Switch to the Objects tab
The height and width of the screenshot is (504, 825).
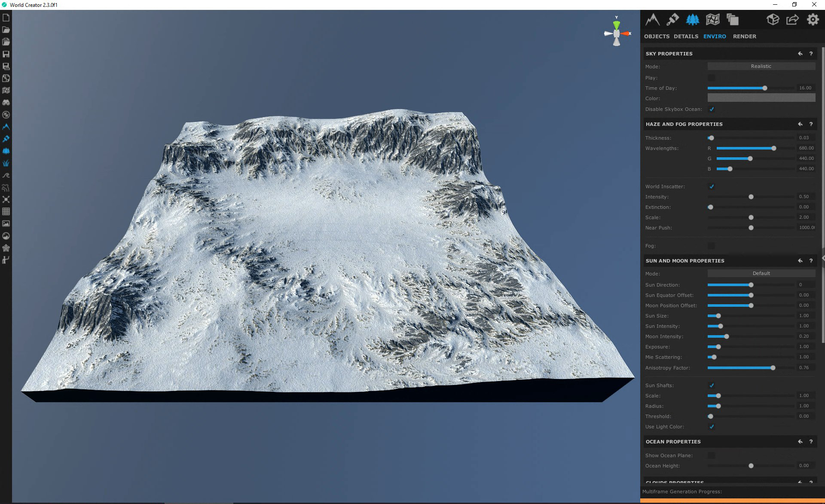[x=657, y=37]
